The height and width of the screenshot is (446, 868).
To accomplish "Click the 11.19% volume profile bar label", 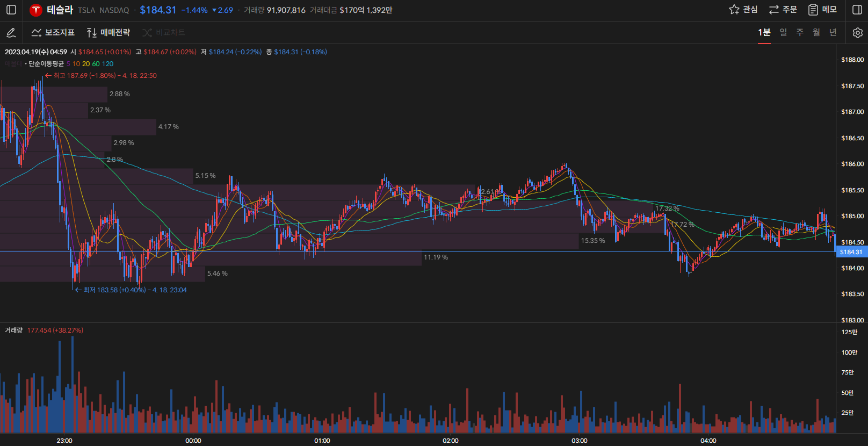I will (436, 257).
